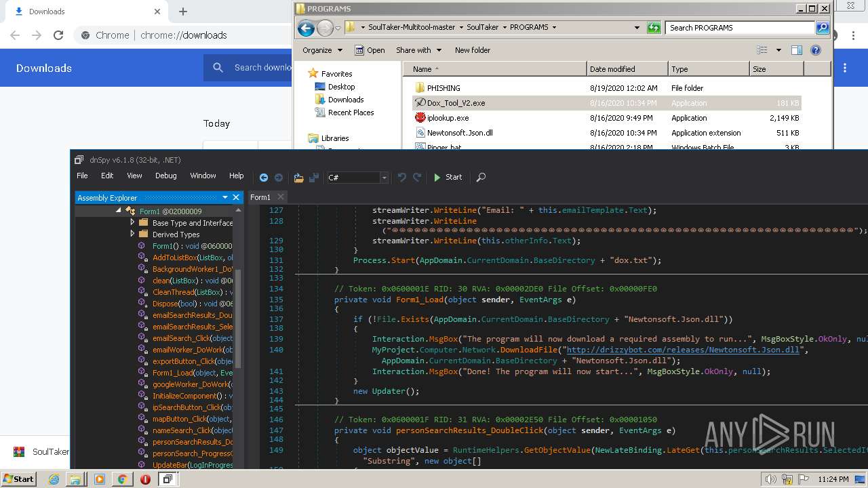Select the Form1() constructor in the tree
Image resolution: width=868 pixels, height=488 pixels.
185,246
